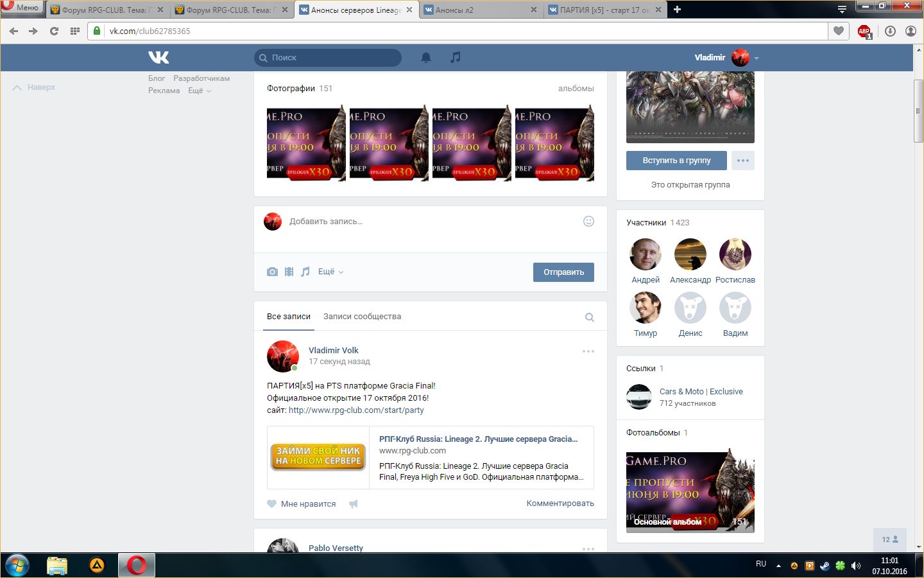Click the three-dot button next to Вступить в группу
Image resolution: width=924 pixels, height=578 pixels.
coord(743,161)
